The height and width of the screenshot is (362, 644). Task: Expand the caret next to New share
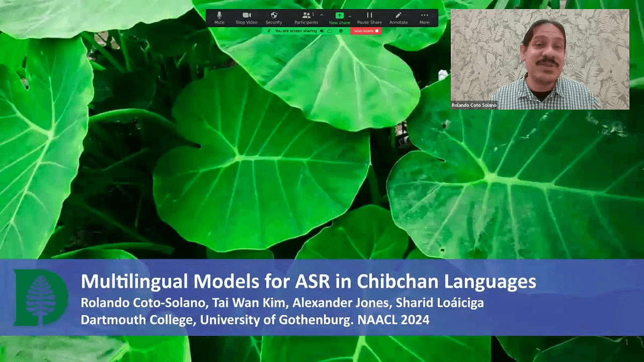(x=350, y=16)
